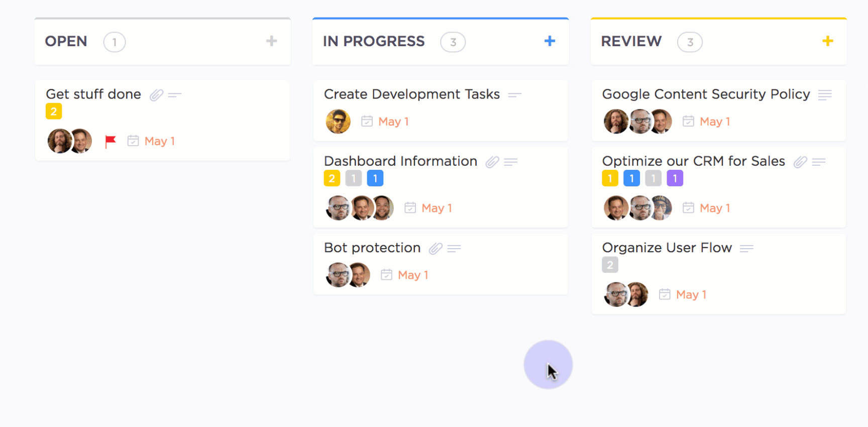
Task: Click the blue plus in In Progress
Action: pyautogui.click(x=550, y=41)
